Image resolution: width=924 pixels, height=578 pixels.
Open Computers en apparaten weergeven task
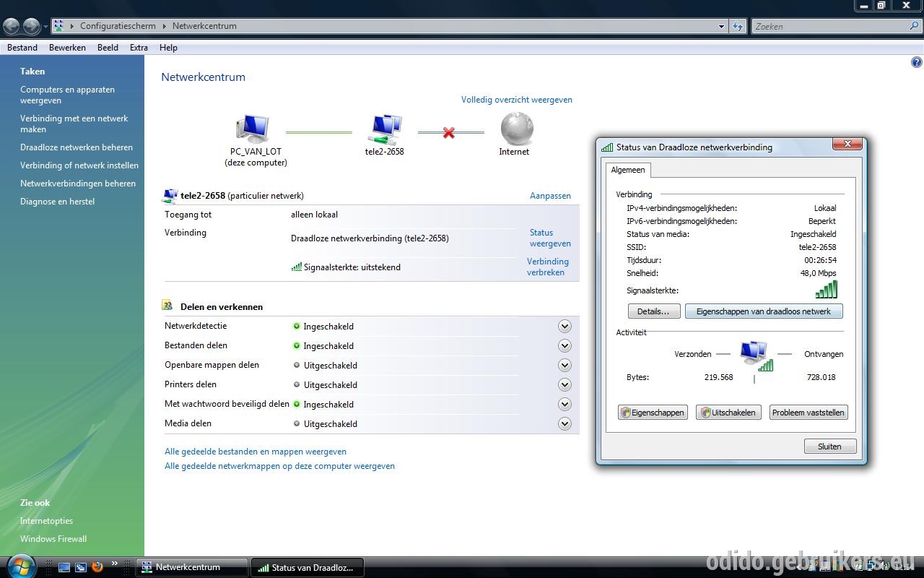67,95
